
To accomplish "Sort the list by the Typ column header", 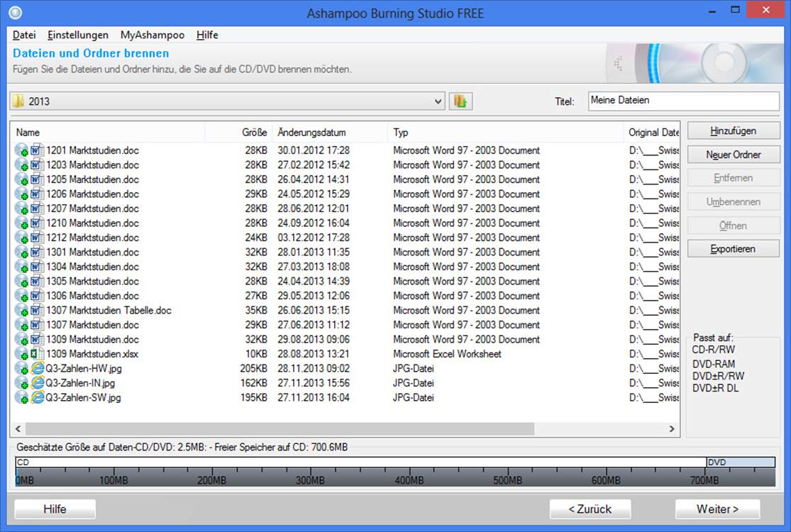I will point(506,133).
